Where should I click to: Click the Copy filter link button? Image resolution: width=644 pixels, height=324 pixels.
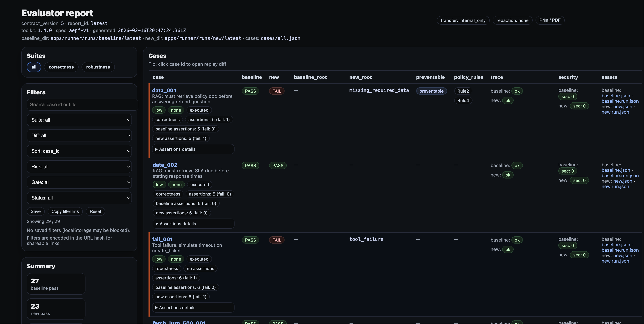(65, 211)
